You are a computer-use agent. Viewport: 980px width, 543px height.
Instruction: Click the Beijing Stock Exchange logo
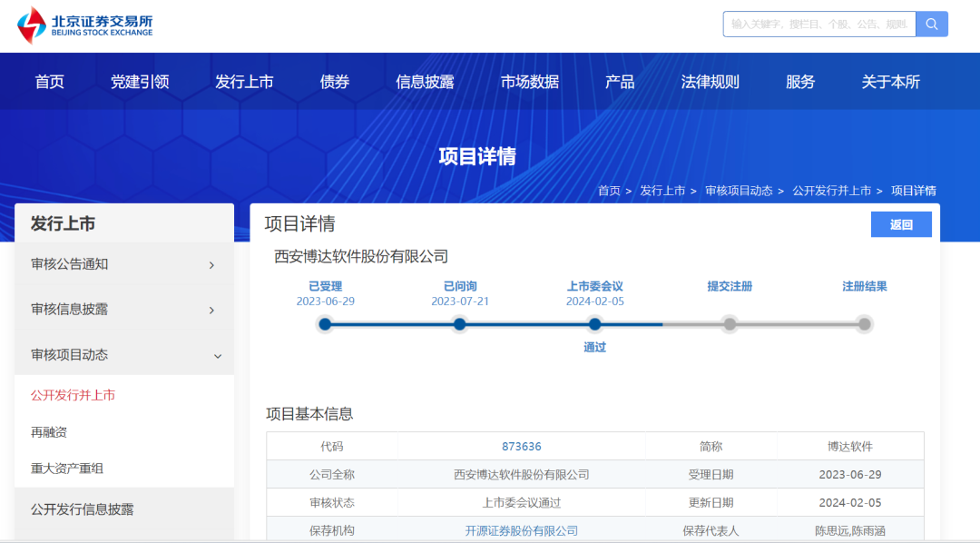pos(85,25)
